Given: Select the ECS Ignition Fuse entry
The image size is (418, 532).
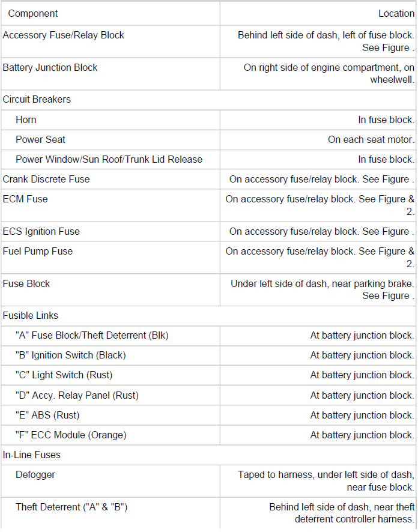Looking at the screenshot, I should tap(41, 232).
